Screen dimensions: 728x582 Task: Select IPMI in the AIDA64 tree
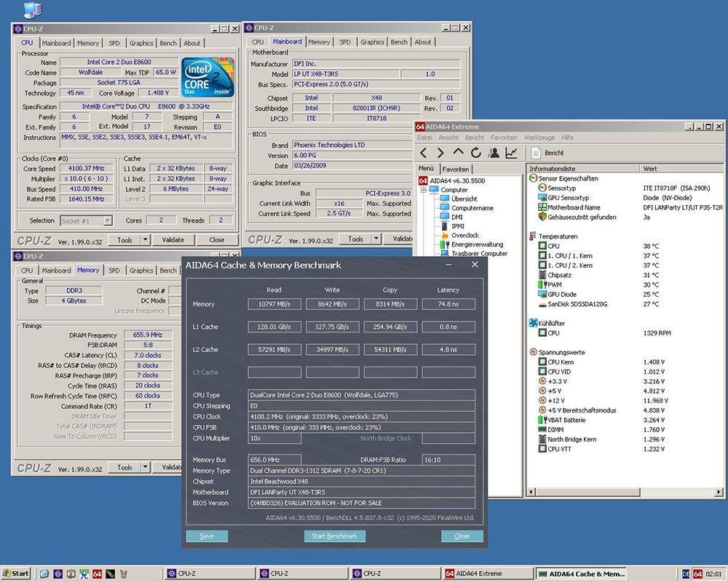452,226
